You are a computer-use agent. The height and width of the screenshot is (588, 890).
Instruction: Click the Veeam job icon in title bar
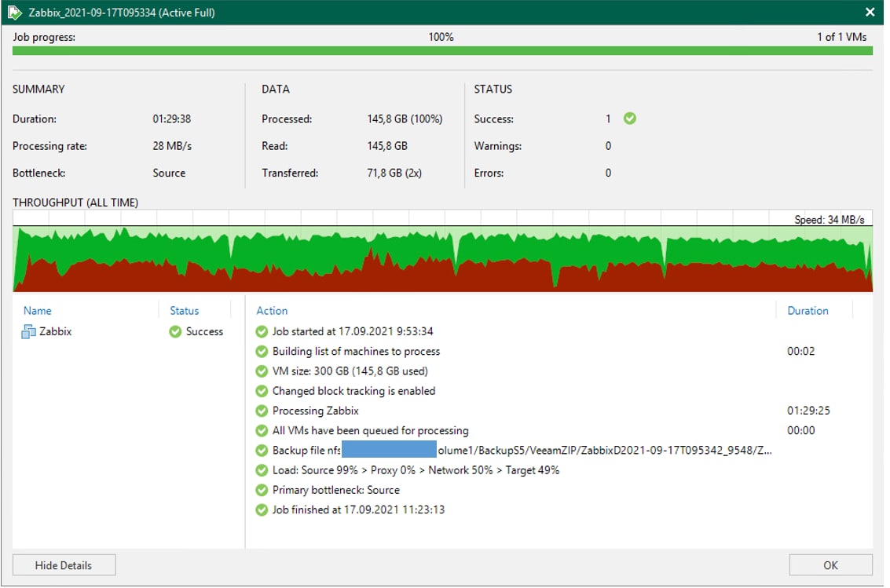click(x=14, y=12)
